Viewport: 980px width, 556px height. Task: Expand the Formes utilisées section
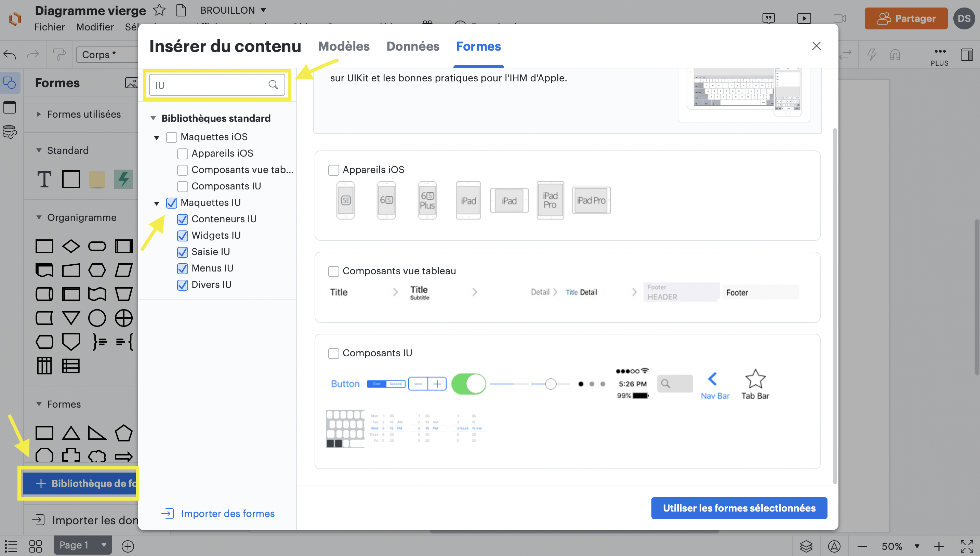tap(39, 114)
